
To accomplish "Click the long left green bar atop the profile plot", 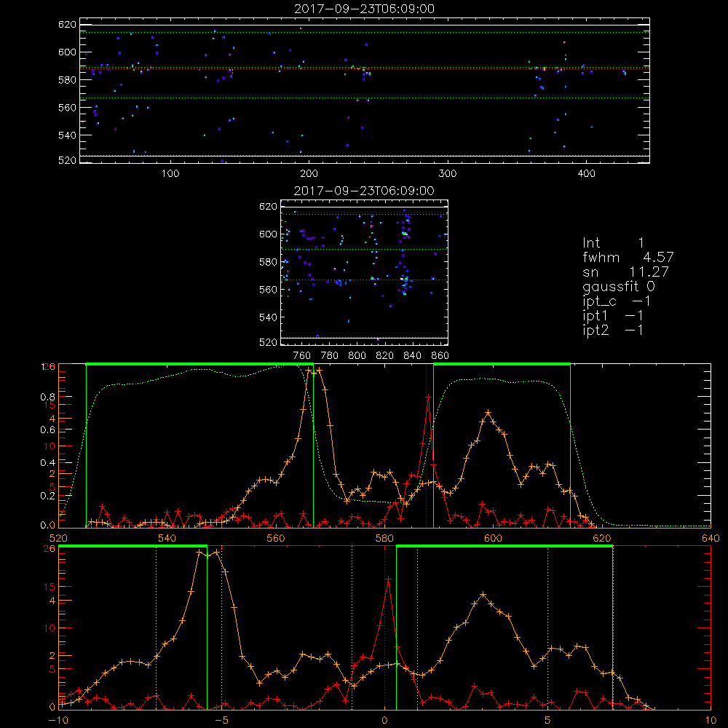I will (x=199, y=364).
